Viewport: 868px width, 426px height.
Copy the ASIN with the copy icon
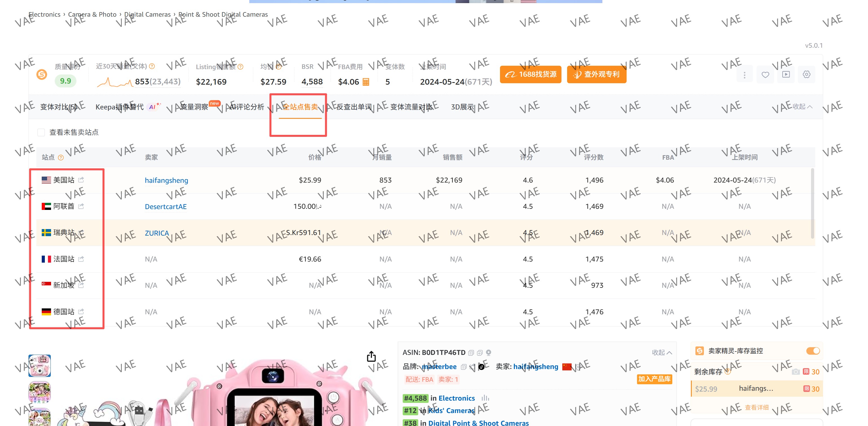[x=471, y=353]
